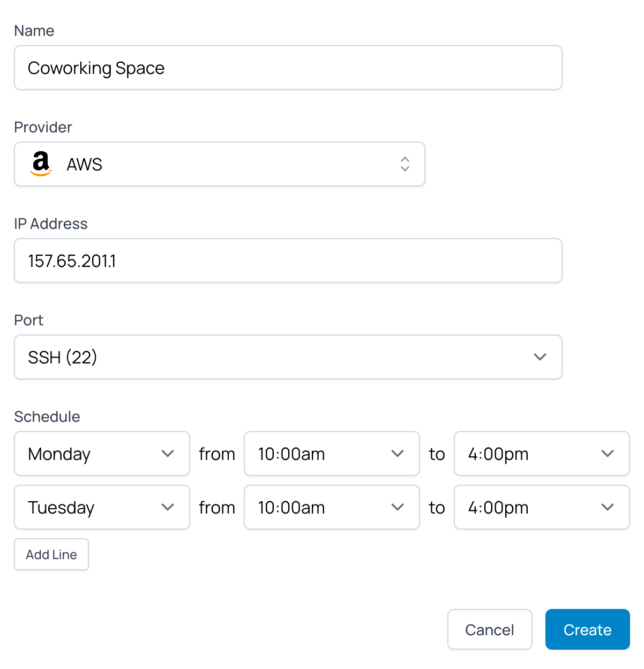Click the Tuesday day chevron arrow
This screenshot has width=644, height=669.
(168, 507)
